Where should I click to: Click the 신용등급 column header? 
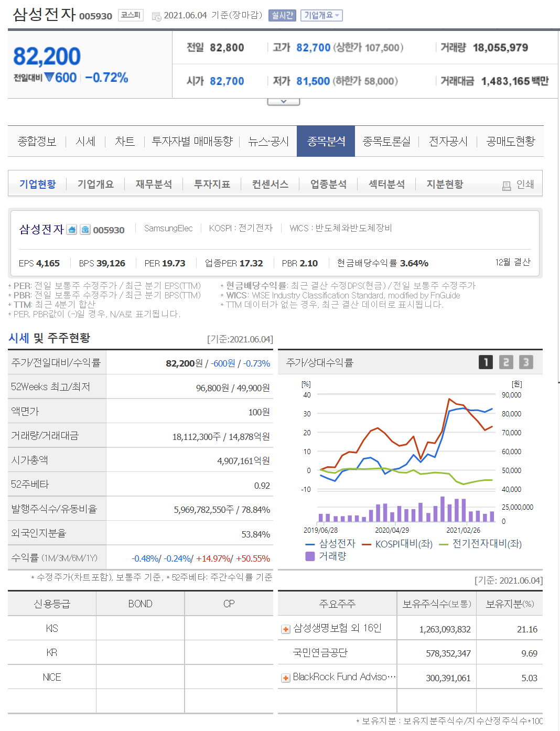[x=51, y=604]
